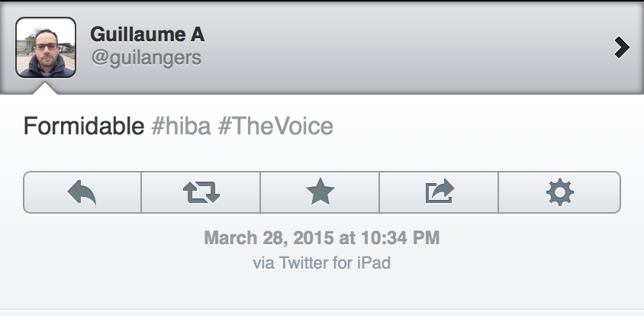Screen dimensions: 644x316
Task: Open the #TheVoice hashtag
Action: (x=275, y=126)
